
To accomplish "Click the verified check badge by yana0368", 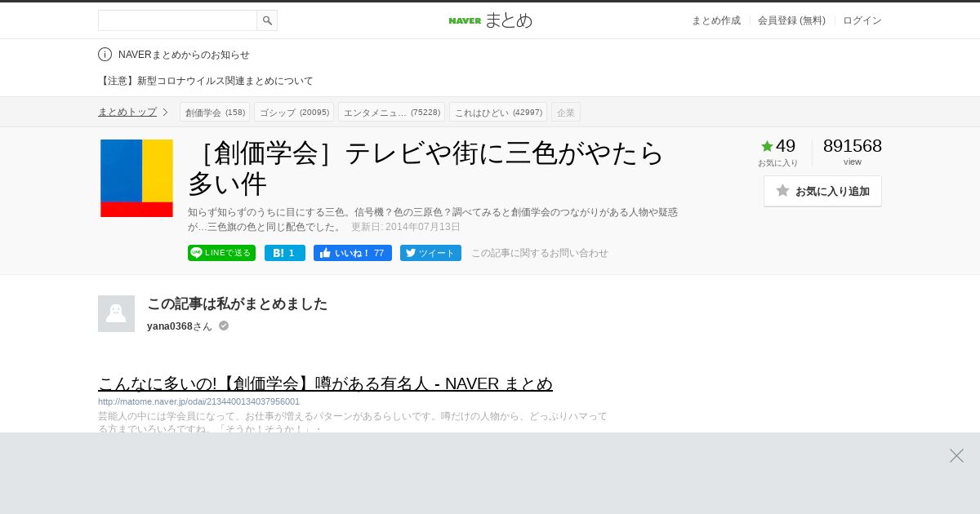I will pyautogui.click(x=224, y=326).
